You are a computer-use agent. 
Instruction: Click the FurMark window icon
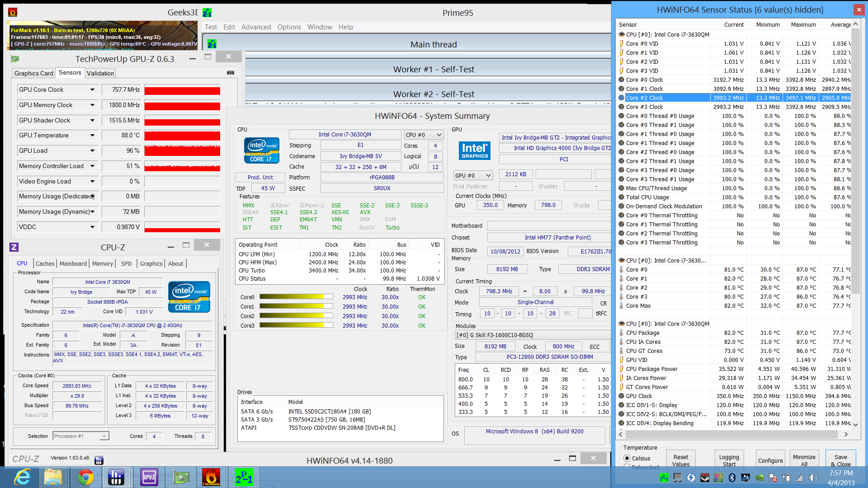point(13,12)
